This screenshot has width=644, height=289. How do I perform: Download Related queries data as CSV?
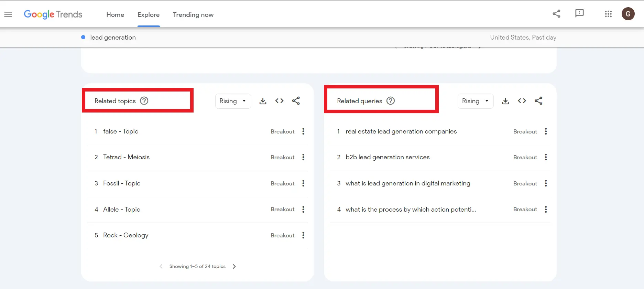click(505, 101)
